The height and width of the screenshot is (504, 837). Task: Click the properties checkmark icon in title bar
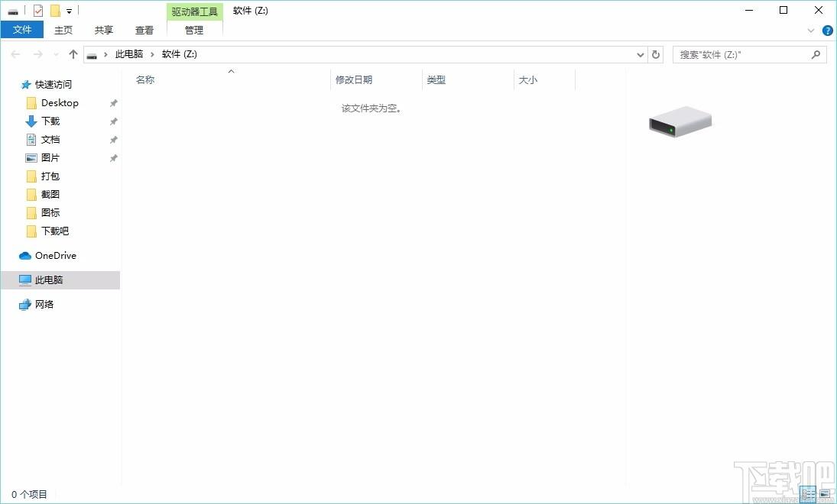(x=38, y=11)
